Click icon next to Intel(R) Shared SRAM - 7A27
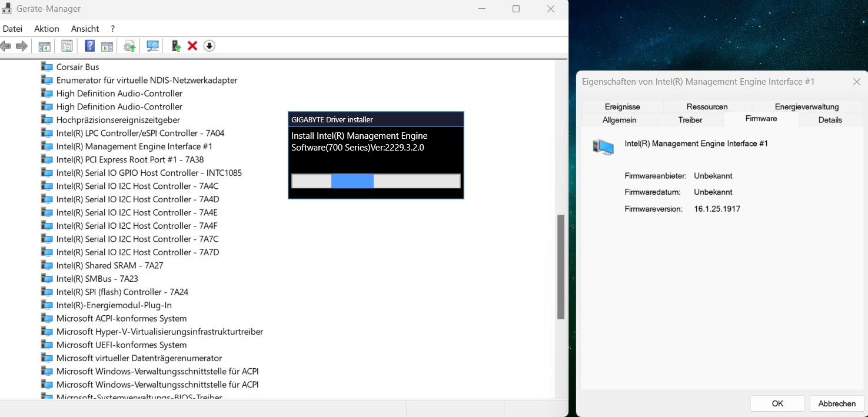Viewport: 868px width, 417px height. pyautogui.click(x=47, y=265)
